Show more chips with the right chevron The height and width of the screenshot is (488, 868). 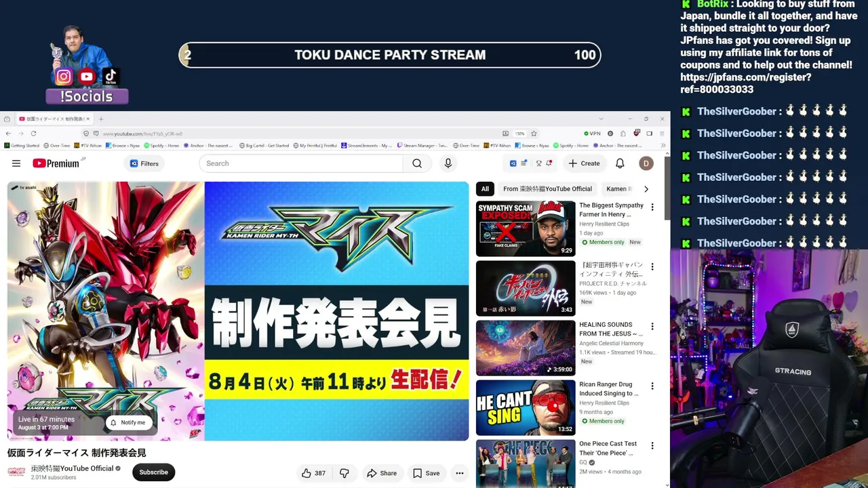[x=646, y=189]
